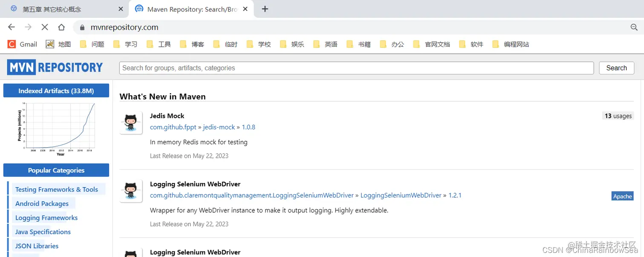Open the 英语 bookmark folder
Viewport: 644px width, 257px height.
[325, 44]
